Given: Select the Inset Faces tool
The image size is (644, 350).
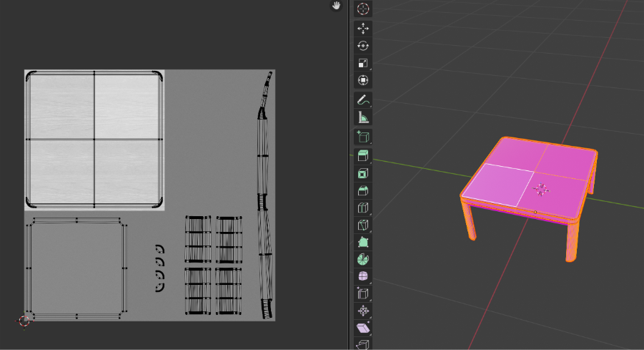Looking at the screenshot, I should [363, 173].
